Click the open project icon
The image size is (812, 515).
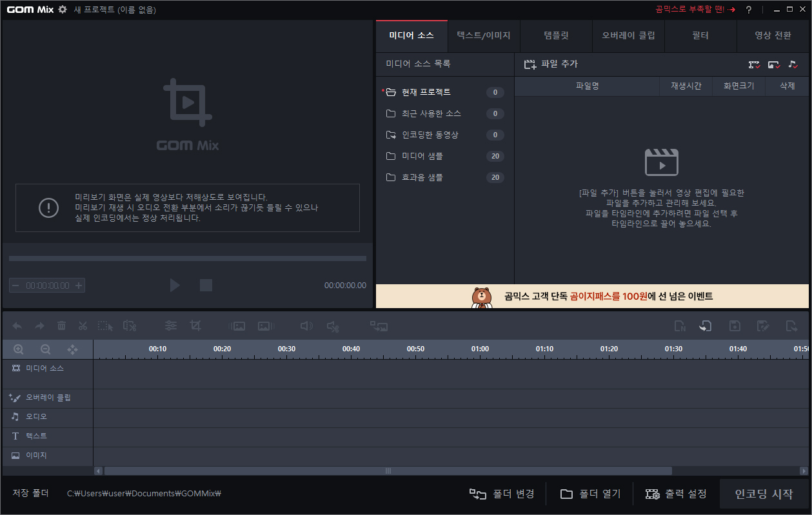705,326
